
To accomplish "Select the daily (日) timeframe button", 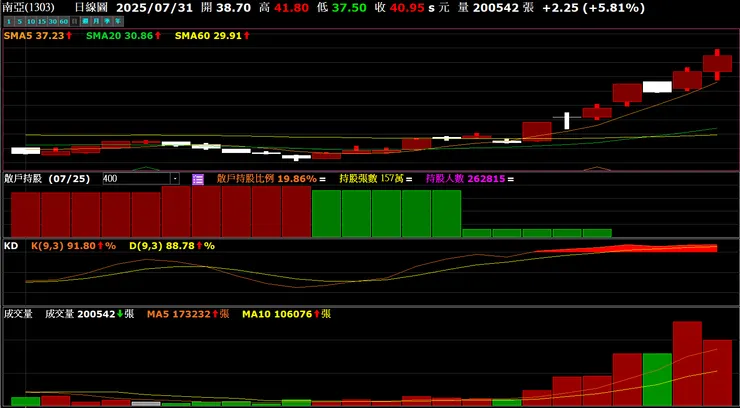I will (x=75, y=21).
